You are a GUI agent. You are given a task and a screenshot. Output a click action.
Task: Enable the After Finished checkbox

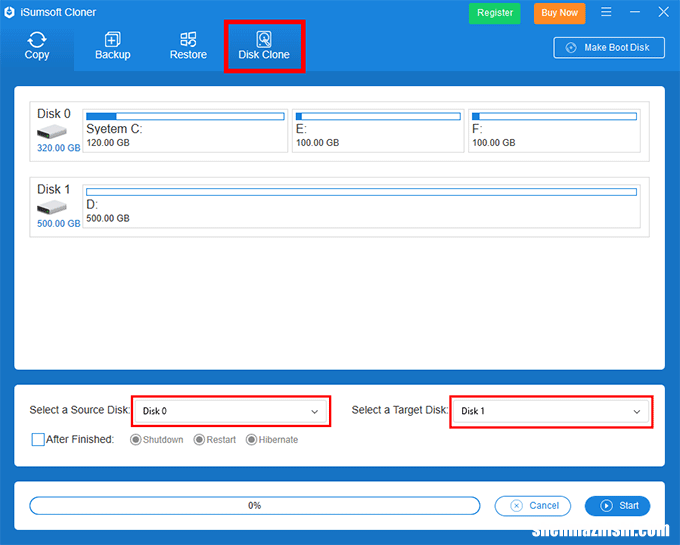[x=38, y=439]
